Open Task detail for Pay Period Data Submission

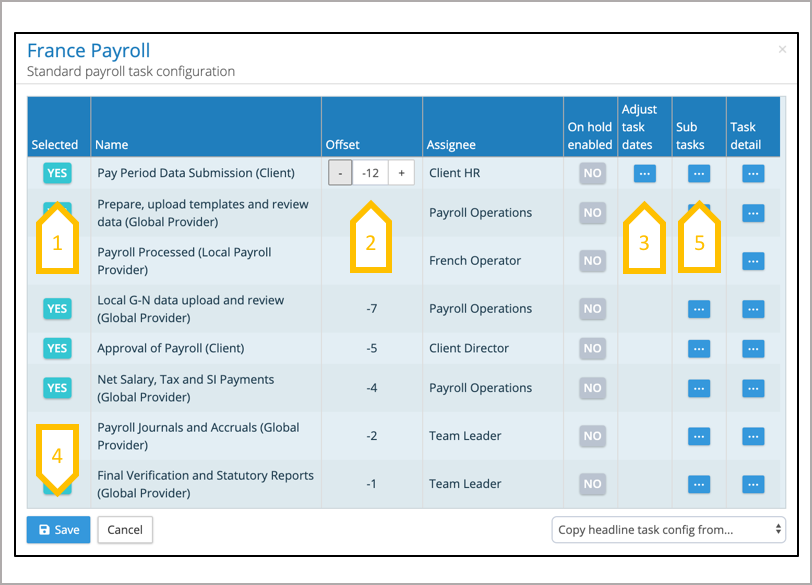click(753, 173)
